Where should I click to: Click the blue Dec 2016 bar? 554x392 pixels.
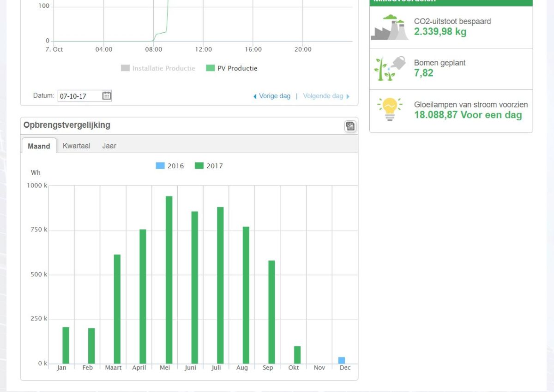point(342,360)
